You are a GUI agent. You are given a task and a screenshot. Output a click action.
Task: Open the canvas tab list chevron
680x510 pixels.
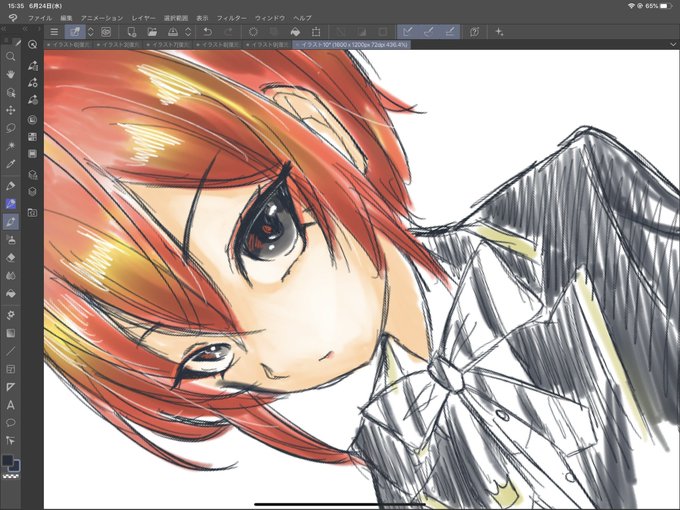click(673, 44)
